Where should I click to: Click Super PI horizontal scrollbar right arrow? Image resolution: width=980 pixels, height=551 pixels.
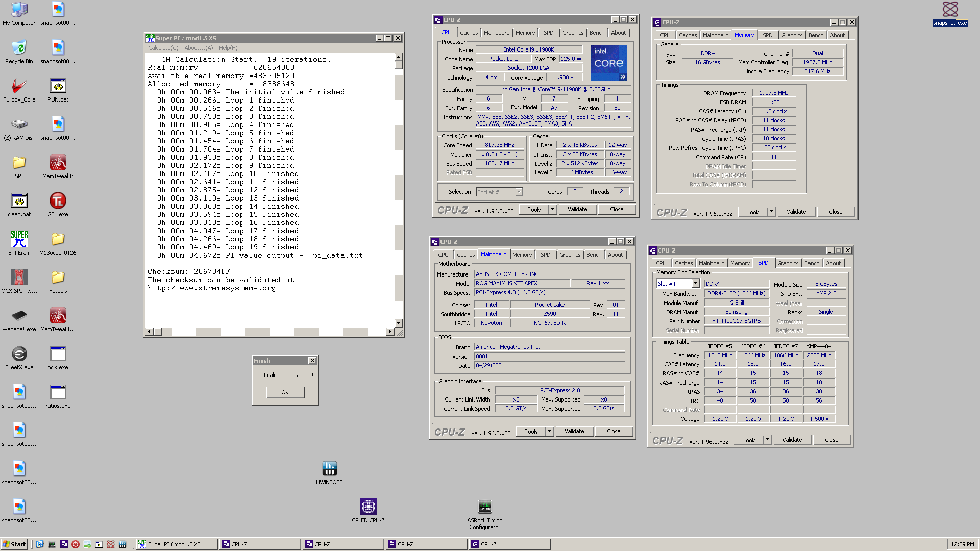(390, 332)
